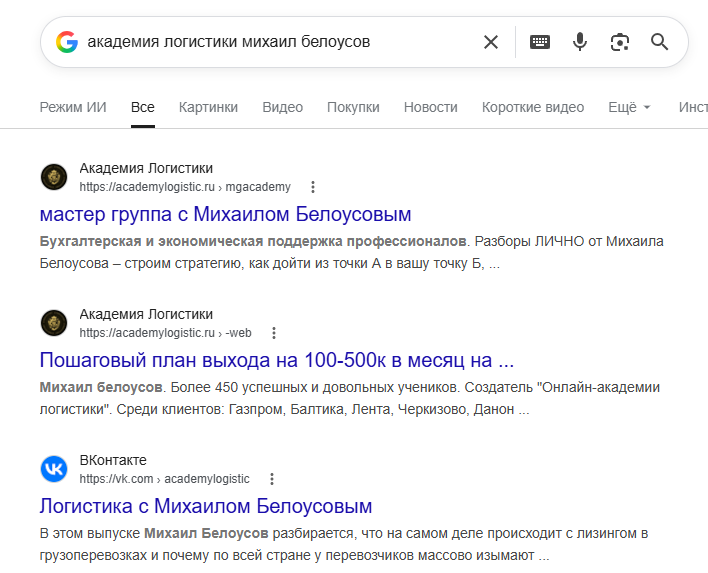Viewport: 708px width, 573px height.
Task: Open options menu for ВКонтакте result
Action: click(272, 479)
